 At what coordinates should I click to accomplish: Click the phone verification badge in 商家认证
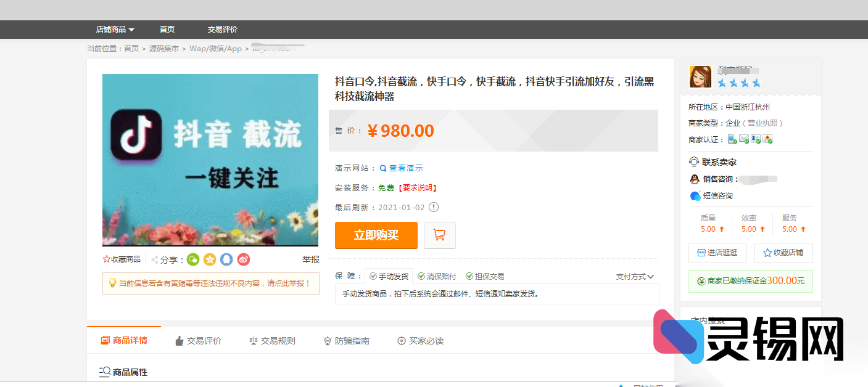(x=732, y=139)
